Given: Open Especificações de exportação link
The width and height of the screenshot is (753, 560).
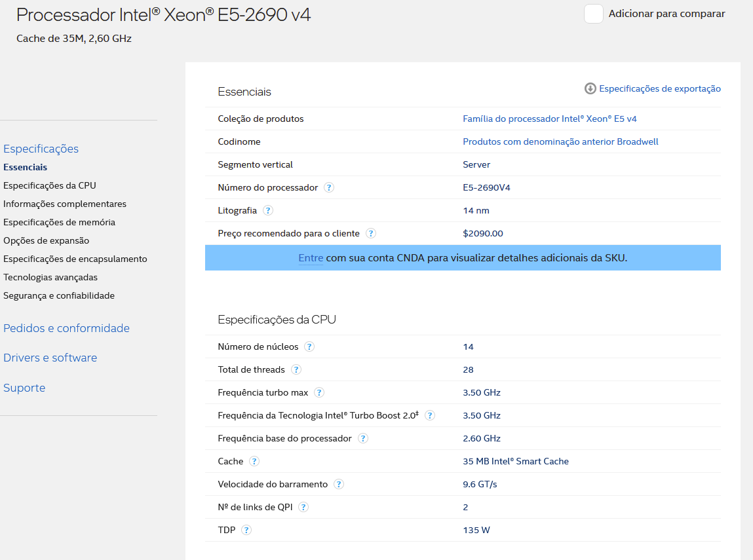Looking at the screenshot, I should click(660, 88).
